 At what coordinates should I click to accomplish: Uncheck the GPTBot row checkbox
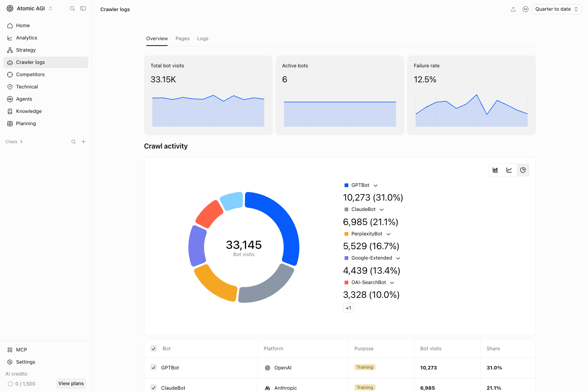(154, 367)
